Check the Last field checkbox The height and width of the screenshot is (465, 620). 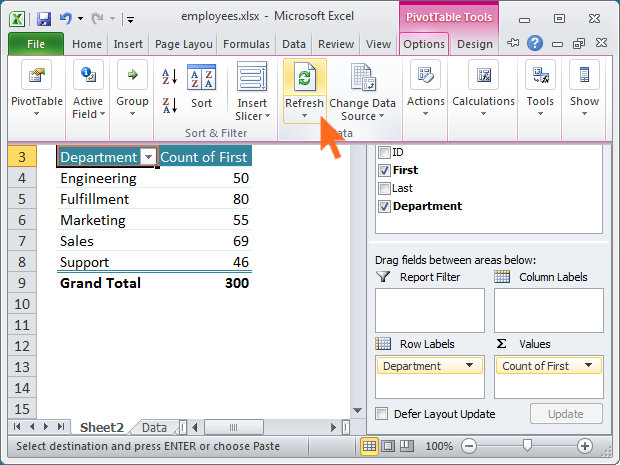pos(384,188)
